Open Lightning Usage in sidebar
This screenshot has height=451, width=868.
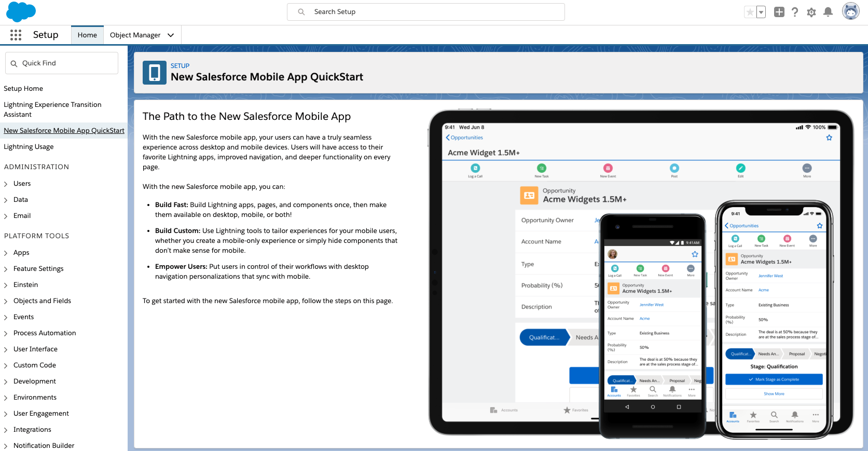[29, 147]
